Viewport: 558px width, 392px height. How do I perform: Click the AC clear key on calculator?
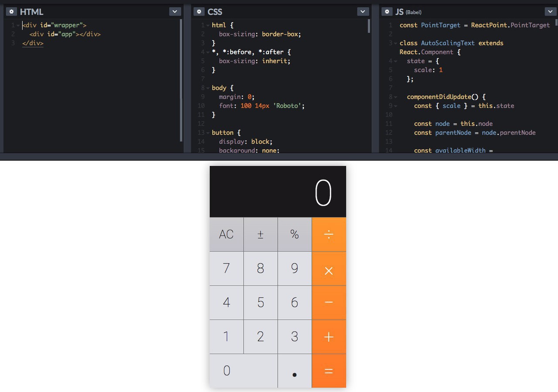[226, 235]
